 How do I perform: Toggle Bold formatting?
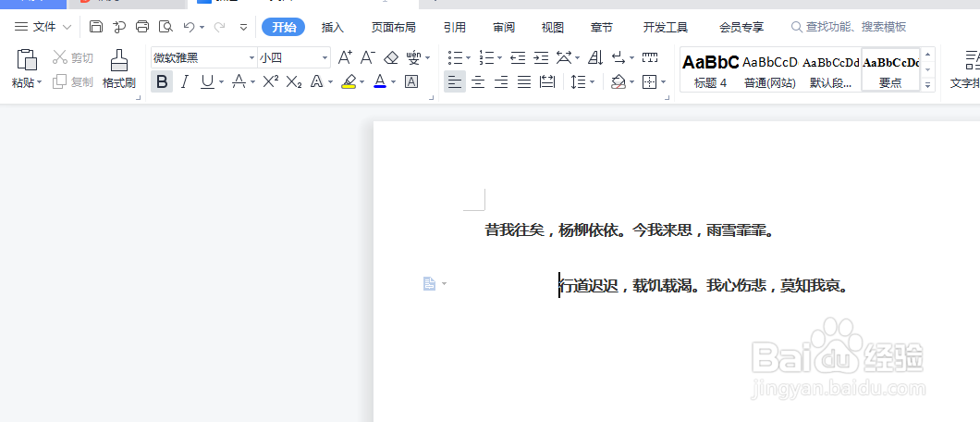[162, 81]
